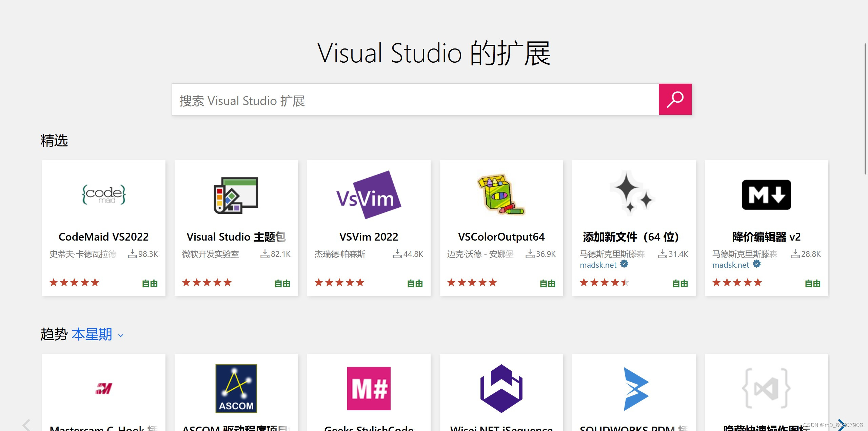The image size is (868, 431).
Task: Click the page vertical scrollbar
Action: (865, 108)
